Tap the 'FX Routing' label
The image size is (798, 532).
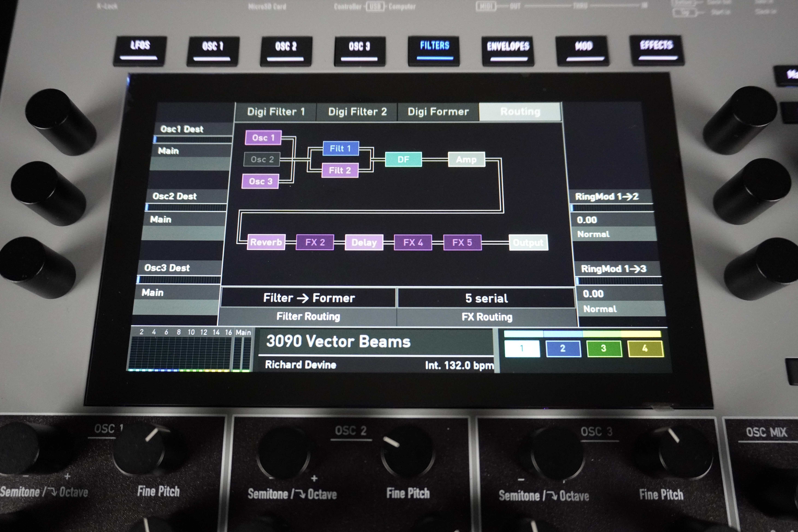coord(487,317)
